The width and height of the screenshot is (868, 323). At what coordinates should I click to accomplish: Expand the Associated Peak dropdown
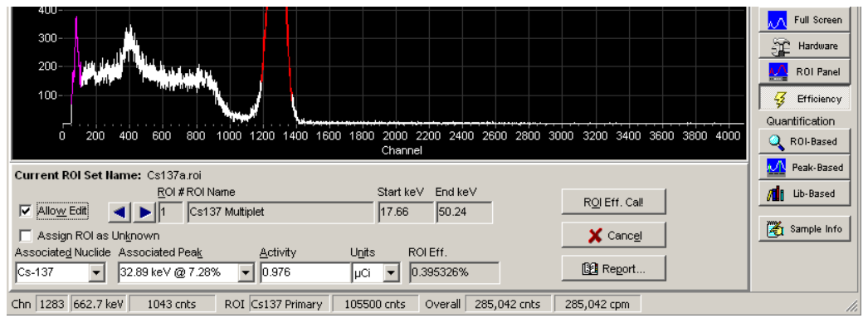[246, 272]
